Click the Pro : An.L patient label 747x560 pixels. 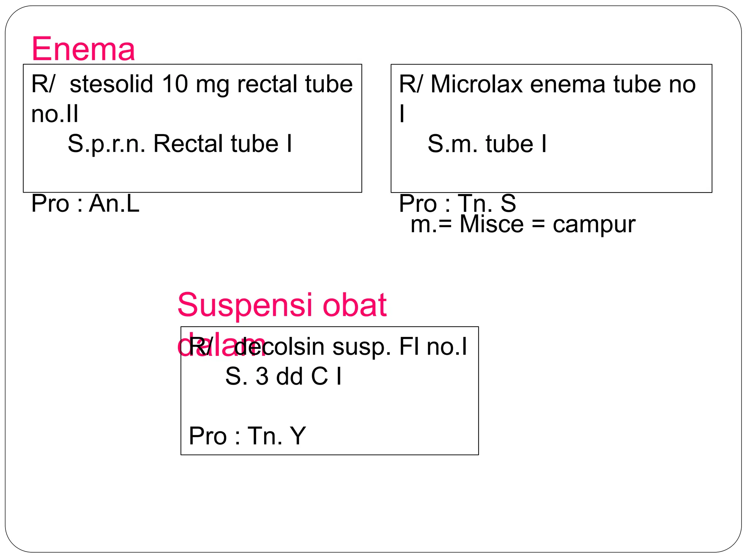85,203
